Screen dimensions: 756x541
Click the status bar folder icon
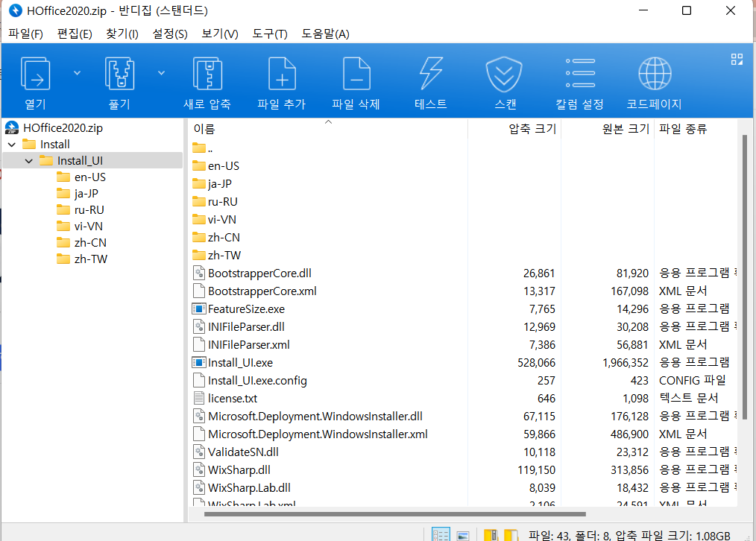(511, 535)
